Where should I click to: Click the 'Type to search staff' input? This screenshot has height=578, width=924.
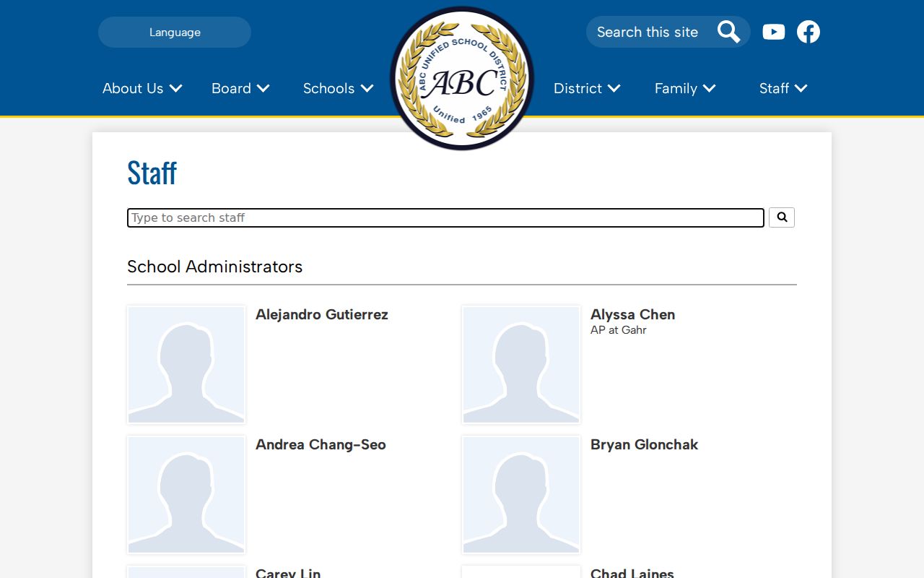(445, 217)
